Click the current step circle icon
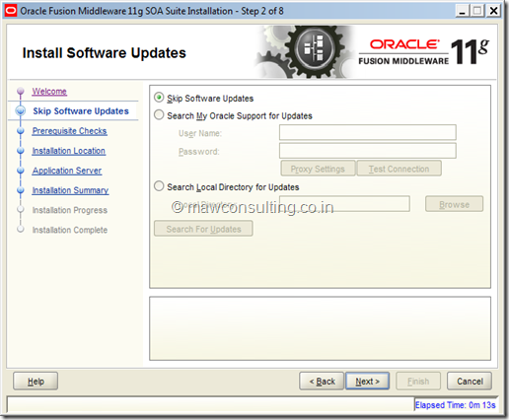The width and height of the screenshot is (509, 420). click(x=21, y=110)
